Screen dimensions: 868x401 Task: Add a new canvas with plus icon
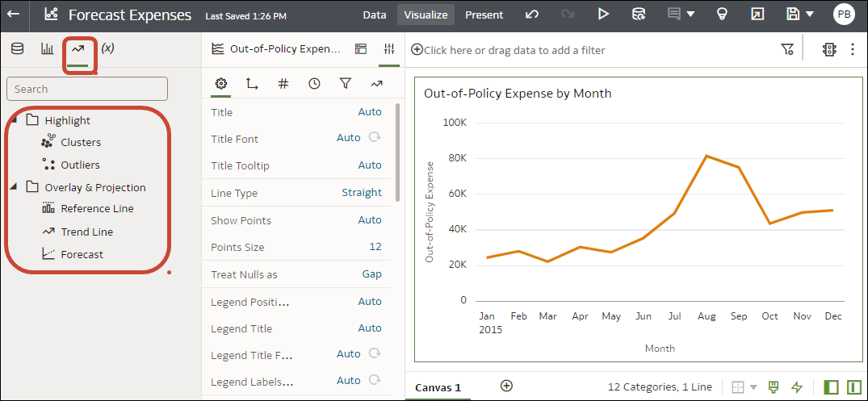(506, 386)
